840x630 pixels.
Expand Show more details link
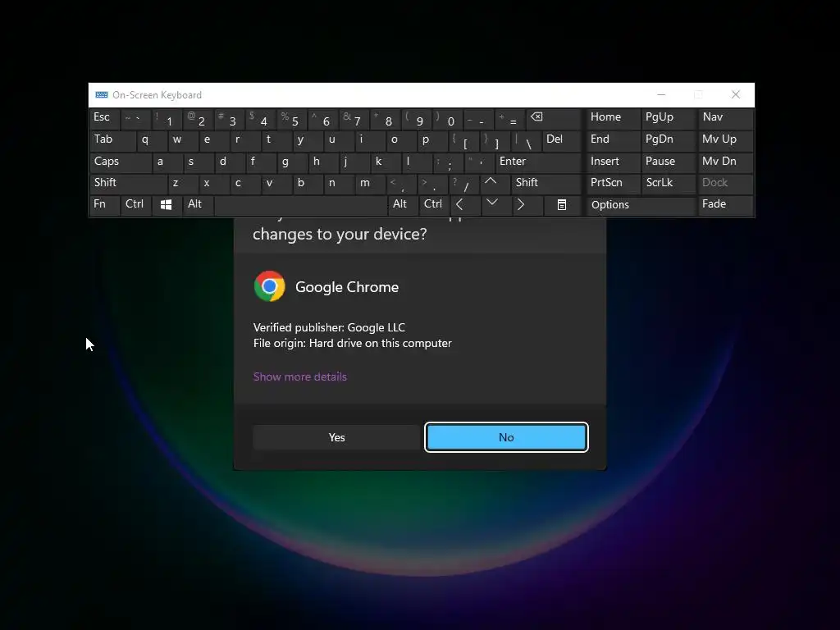(300, 377)
